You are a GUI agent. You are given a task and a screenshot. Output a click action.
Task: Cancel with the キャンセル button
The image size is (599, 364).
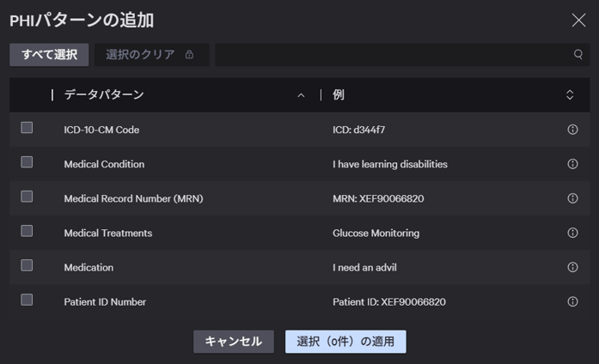coord(234,342)
